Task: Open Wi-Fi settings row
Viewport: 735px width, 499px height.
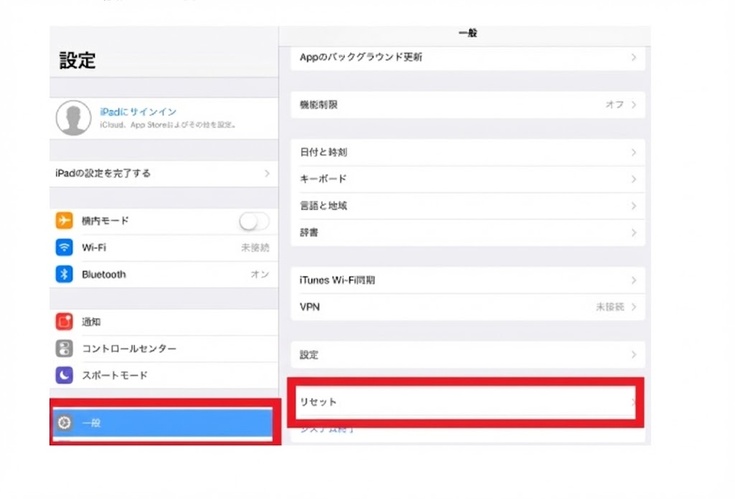Action: [164, 247]
